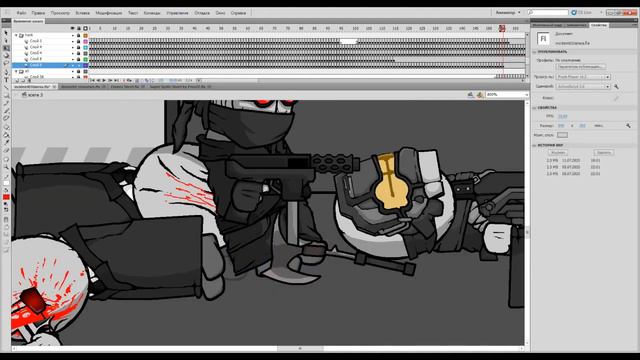Screen dimensions: 640x360
Task: Toggle visibility dot of layer Слой 1
Action: [73, 41]
